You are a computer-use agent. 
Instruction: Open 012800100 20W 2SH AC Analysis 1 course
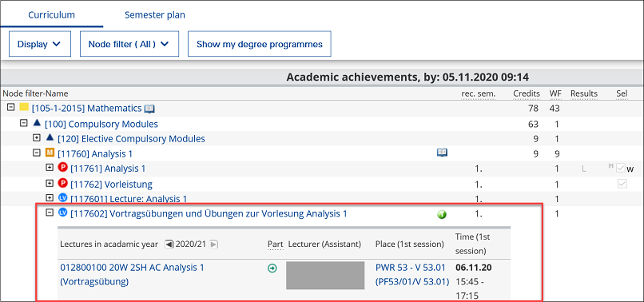click(132, 275)
